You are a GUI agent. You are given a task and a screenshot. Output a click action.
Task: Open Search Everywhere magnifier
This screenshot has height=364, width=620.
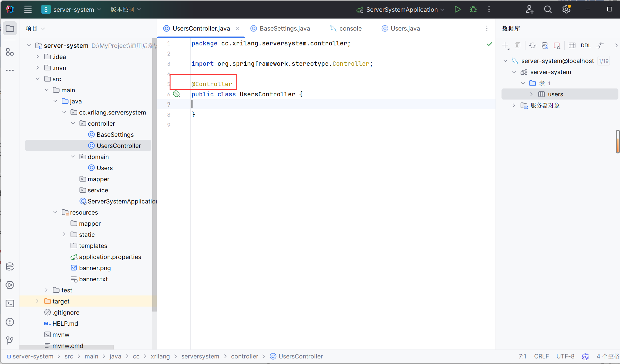548,10
